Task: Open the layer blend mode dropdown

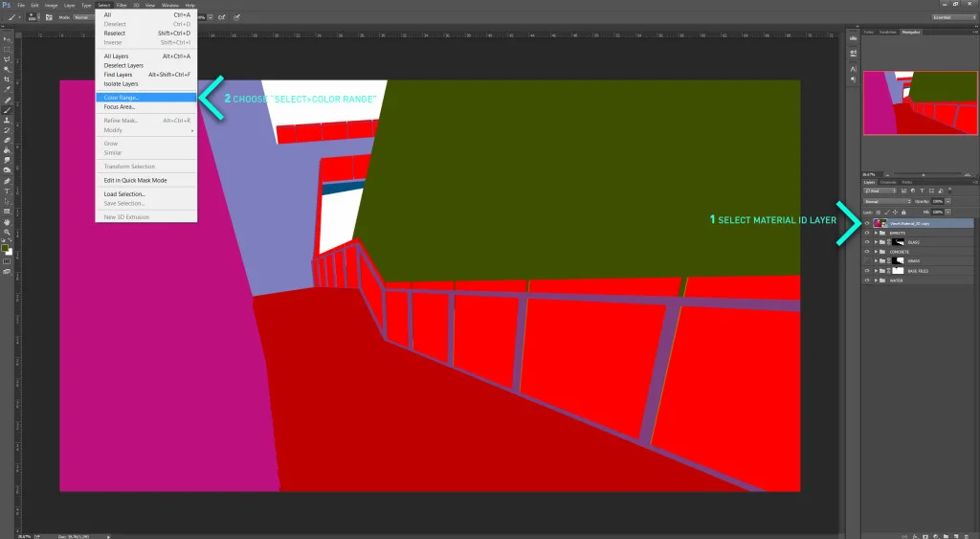Action: (x=887, y=201)
